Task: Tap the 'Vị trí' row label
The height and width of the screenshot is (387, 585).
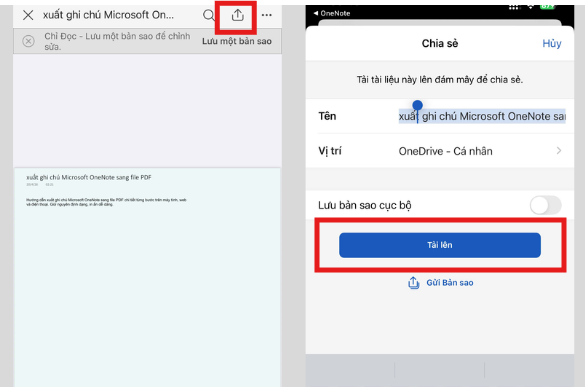Action: pyautogui.click(x=330, y=151)
